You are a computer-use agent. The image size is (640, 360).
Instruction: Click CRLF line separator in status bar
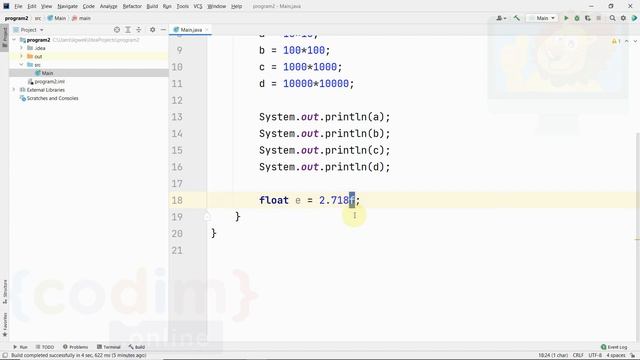point(578,356)
